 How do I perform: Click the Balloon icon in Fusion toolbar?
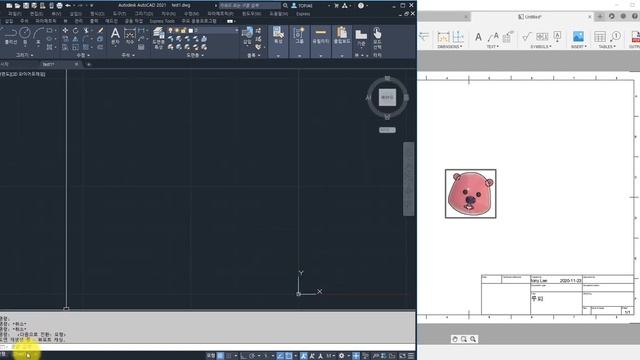click(616, 37)
